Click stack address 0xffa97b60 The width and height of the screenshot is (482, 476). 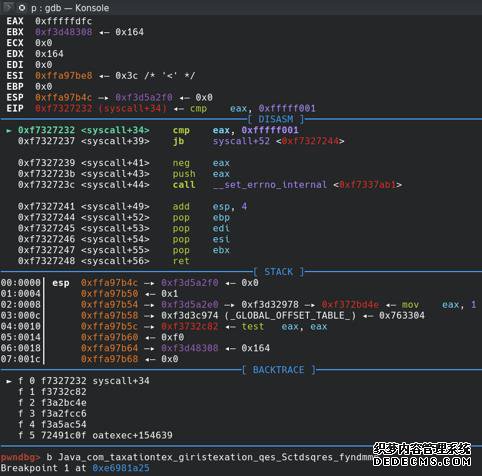click(x=109, y=337)
